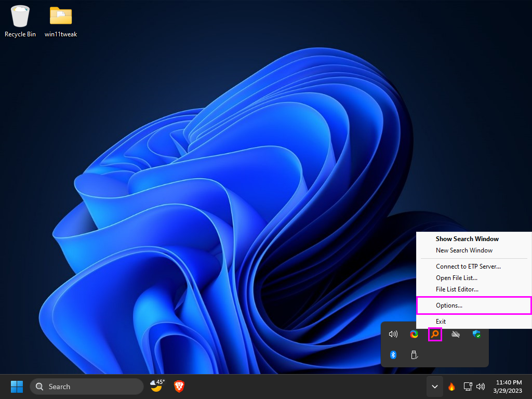The height and width of the screenshot is (399, 532).
Task: Click the colorful swirl tray overflow icon
Action: (x=414, y=334)
